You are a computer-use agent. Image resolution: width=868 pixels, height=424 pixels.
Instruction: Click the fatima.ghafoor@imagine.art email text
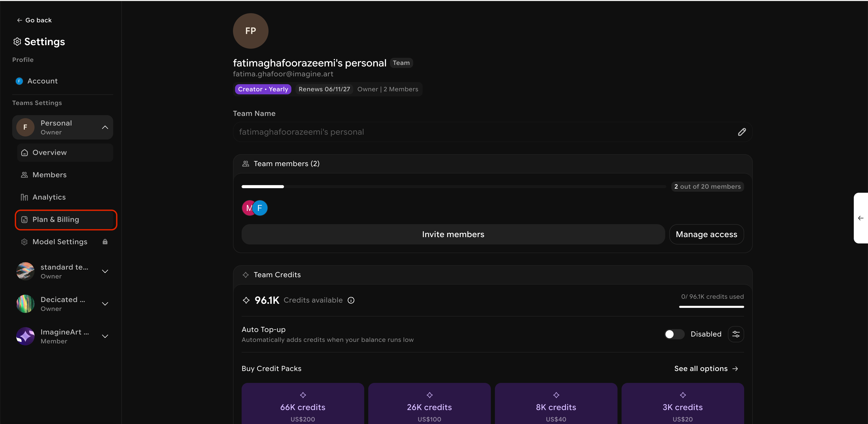(283, 74)
